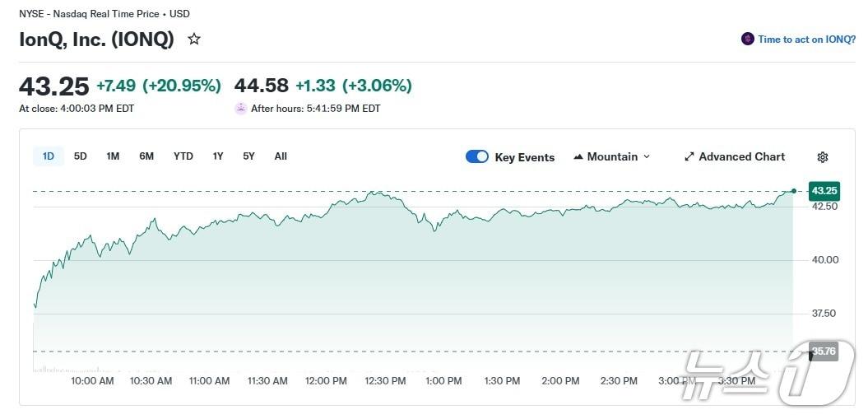This screenshot has width=868, height=419.
Task: Toggle the Key Events switch
Action: 477,156
